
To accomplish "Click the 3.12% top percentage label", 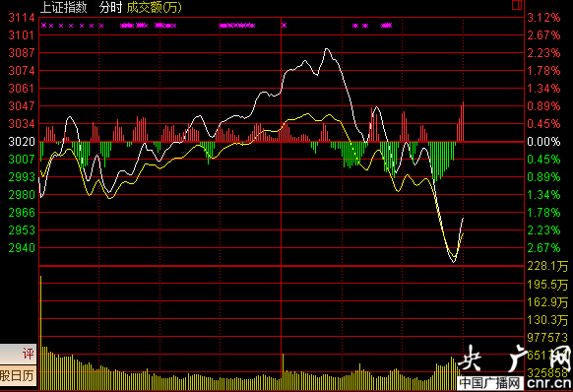I will pyautogui.click(x=543, y=17).
